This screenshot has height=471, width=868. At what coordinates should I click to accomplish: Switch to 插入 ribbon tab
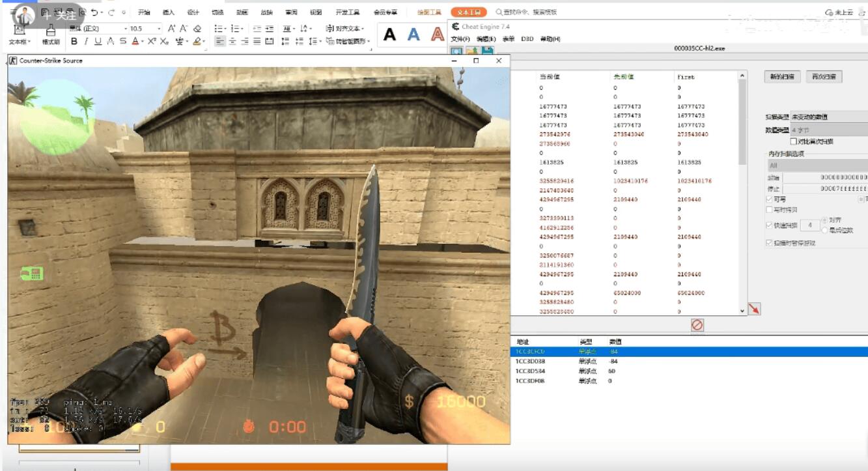[x=168, y=12]
